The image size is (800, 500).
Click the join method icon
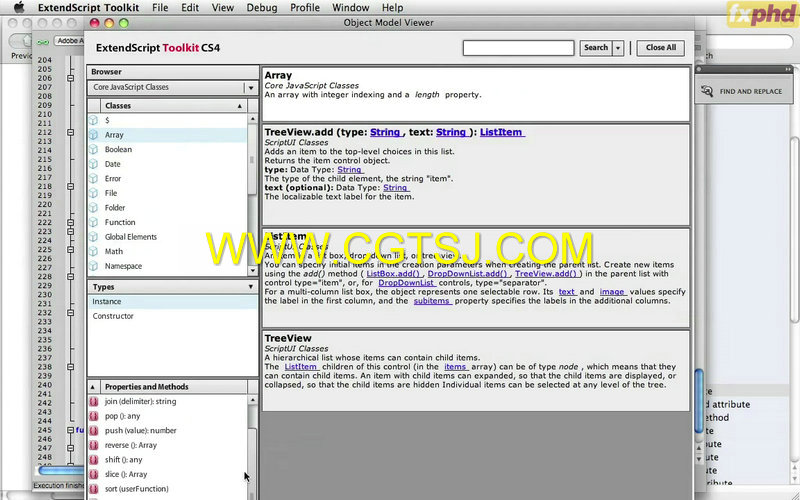coord(93,402)
